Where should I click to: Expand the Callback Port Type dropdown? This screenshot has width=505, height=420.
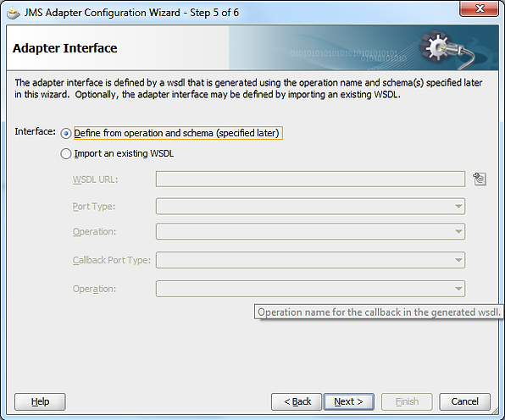click(310, 260)
